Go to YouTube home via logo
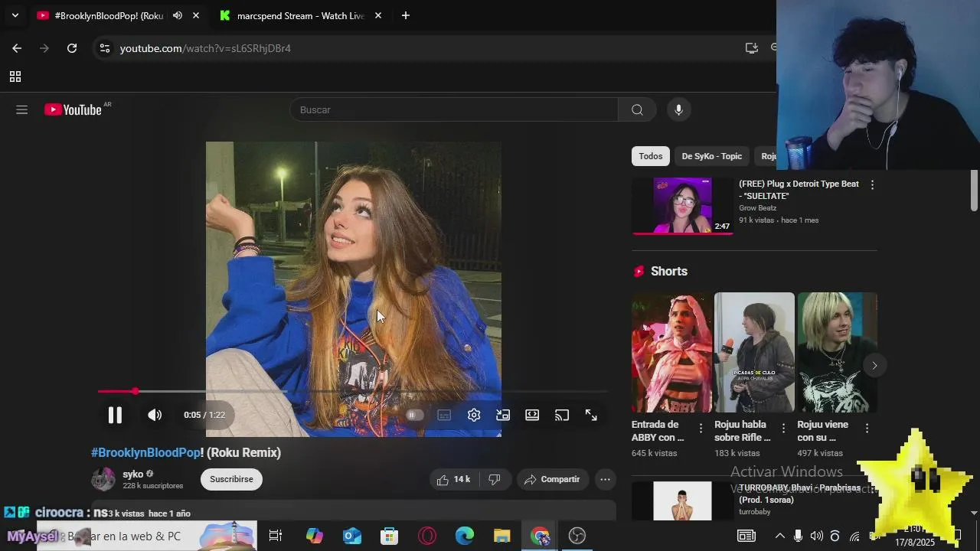 [73, 109]
